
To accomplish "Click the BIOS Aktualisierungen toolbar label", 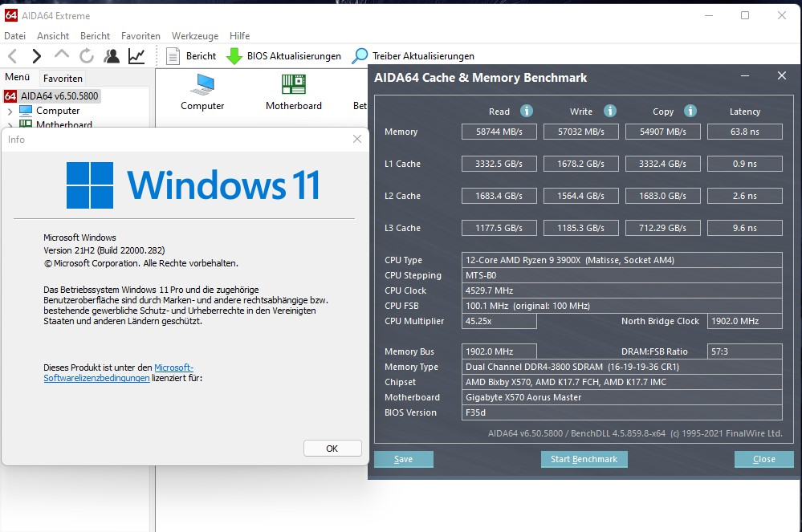I will (294, 55).
